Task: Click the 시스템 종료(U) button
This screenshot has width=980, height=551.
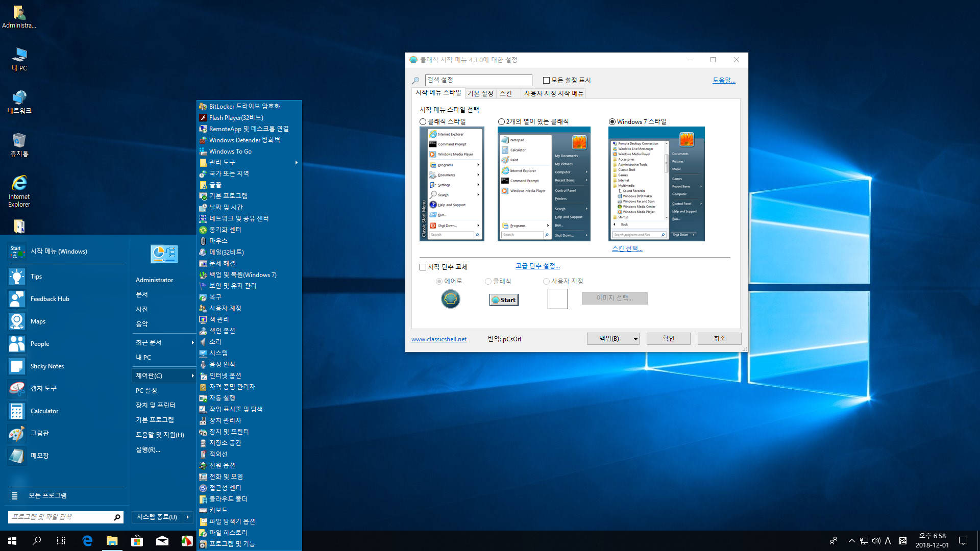Action: [x=157, y=517]
